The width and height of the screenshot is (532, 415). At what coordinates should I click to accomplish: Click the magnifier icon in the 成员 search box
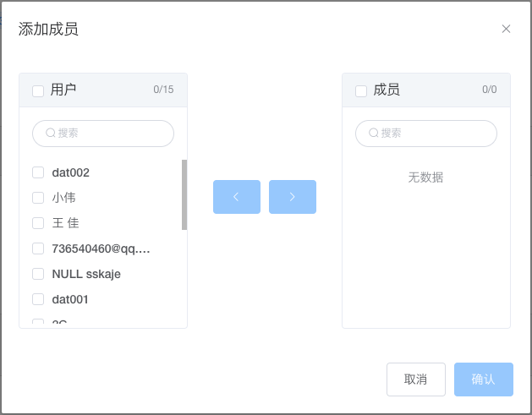(374, 133)
